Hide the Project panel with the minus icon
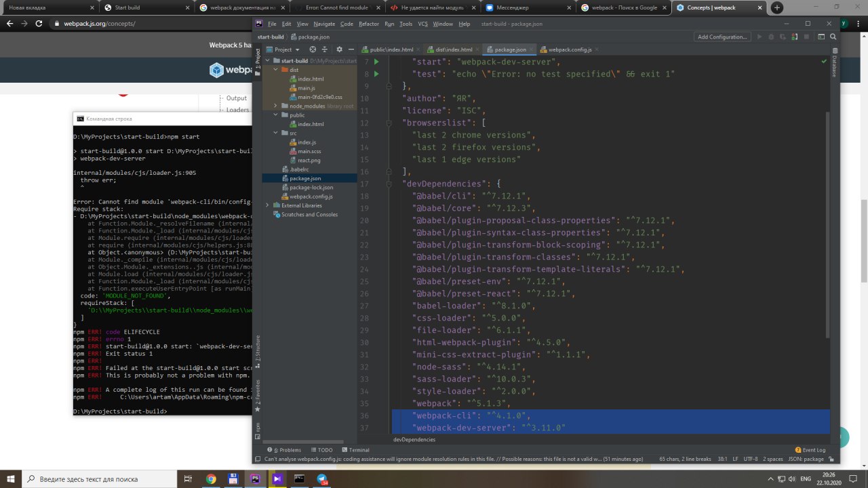The image size is (868, 488). 350,49
